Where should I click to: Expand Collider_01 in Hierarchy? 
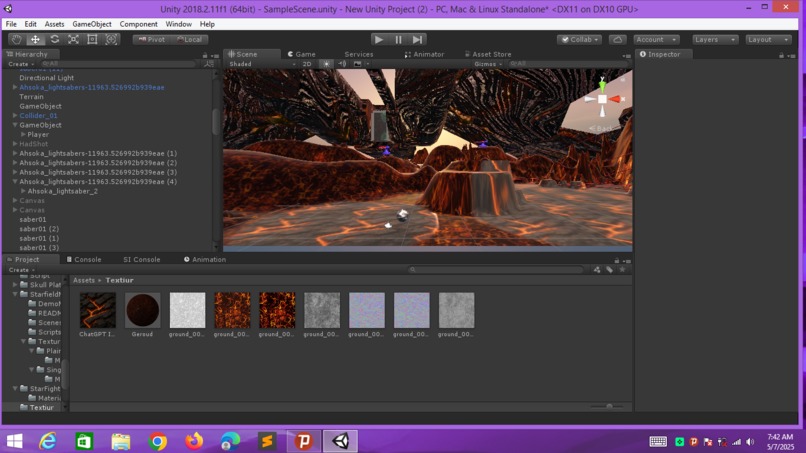(15, 116)
